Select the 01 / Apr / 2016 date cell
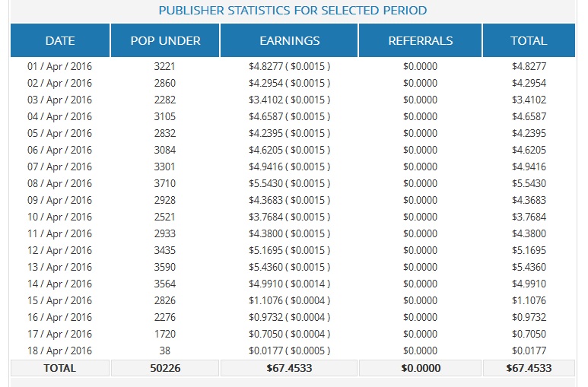 click(60, 66)
